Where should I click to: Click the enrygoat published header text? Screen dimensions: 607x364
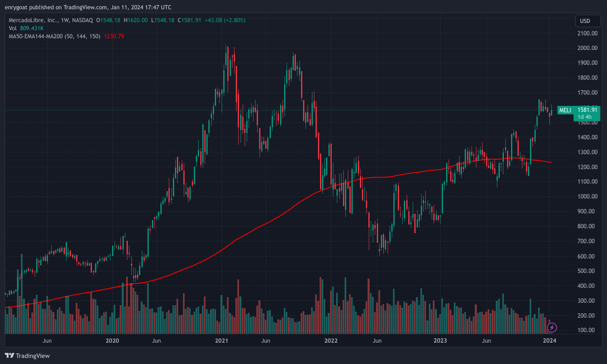(x=88, y=7)
